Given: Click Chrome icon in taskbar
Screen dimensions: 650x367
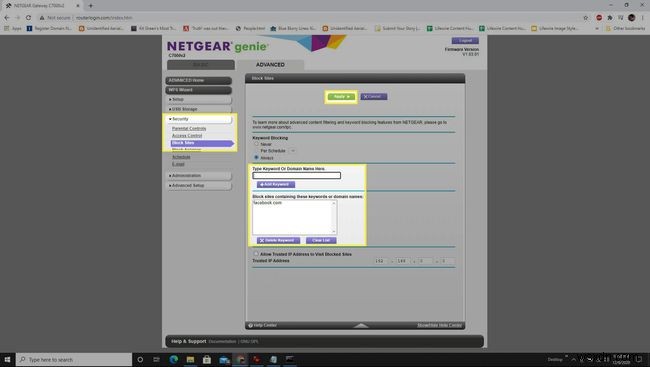Looking at the screenshot, I should (x=240, y=360).
